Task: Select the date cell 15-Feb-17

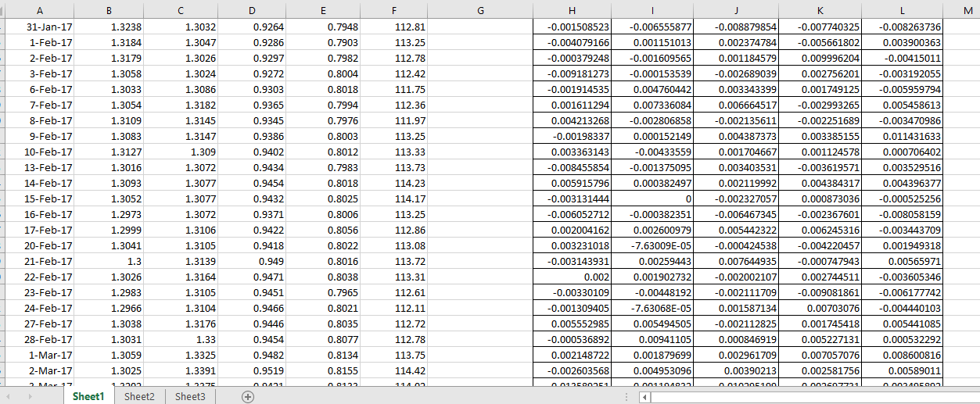Action: click(x=39, y=198)
